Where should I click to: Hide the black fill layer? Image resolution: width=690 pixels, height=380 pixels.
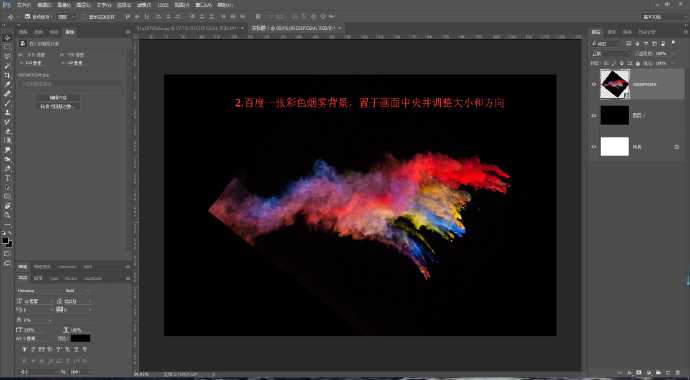[x=595, y=115]
